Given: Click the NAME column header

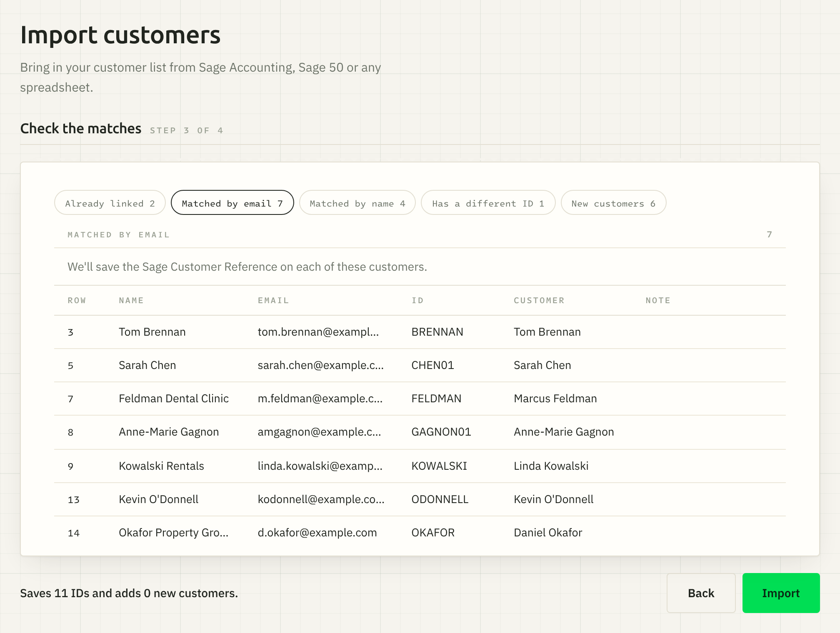Looking at the screenshot, I should [131, 300].
